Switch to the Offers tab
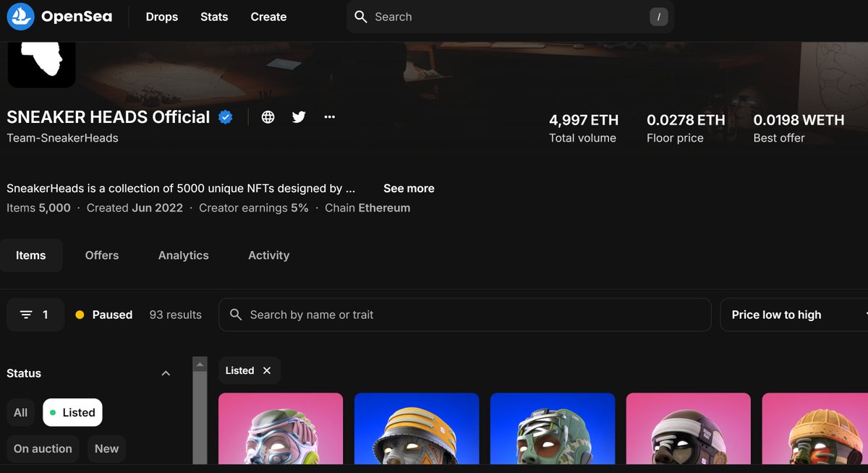Viewport: 868px width, 473px height. [102, 255]
